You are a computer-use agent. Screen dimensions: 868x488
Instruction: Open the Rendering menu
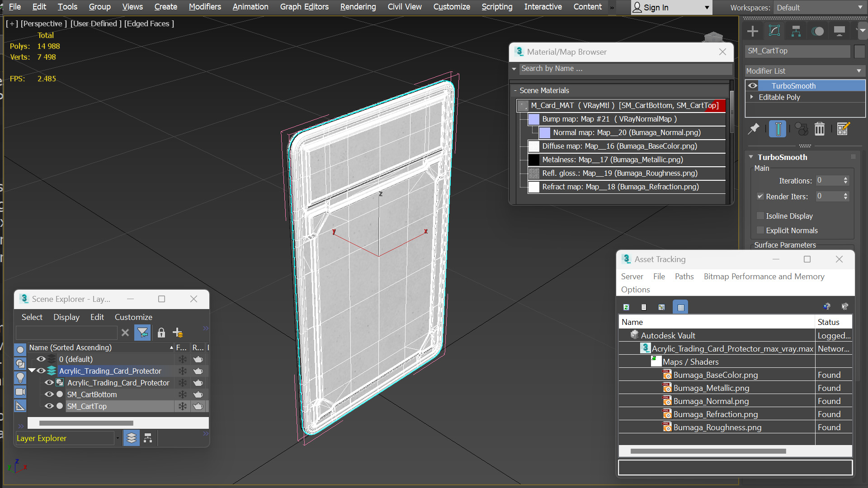tap(358, 7)
